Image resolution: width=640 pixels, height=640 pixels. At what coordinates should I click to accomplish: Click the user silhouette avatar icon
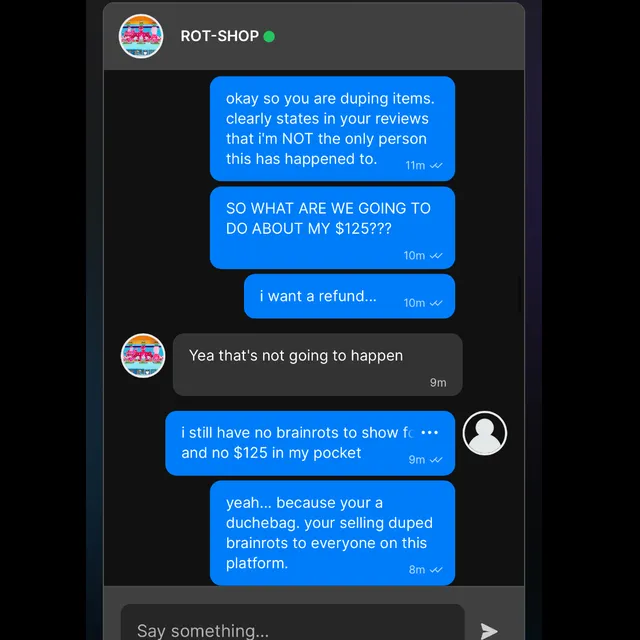point(485,433)
